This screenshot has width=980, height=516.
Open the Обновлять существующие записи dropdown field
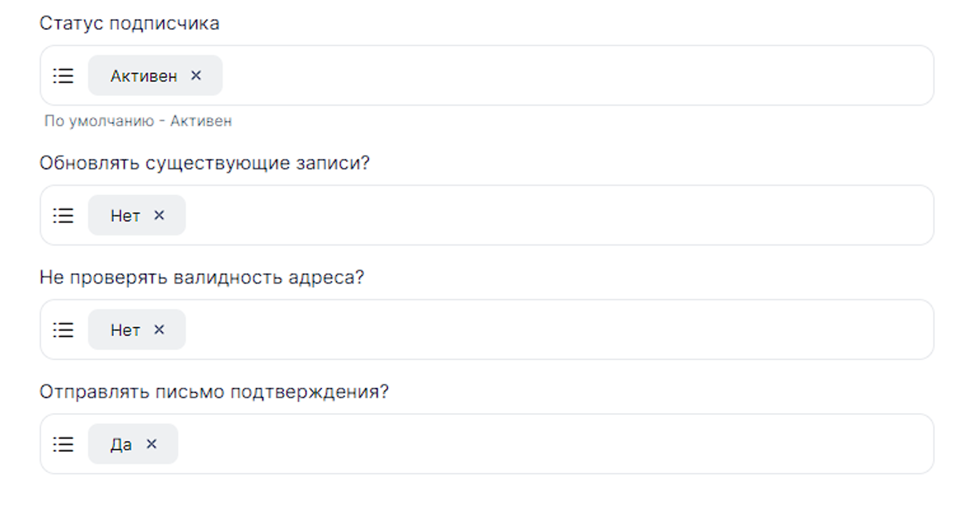[573, 216]
